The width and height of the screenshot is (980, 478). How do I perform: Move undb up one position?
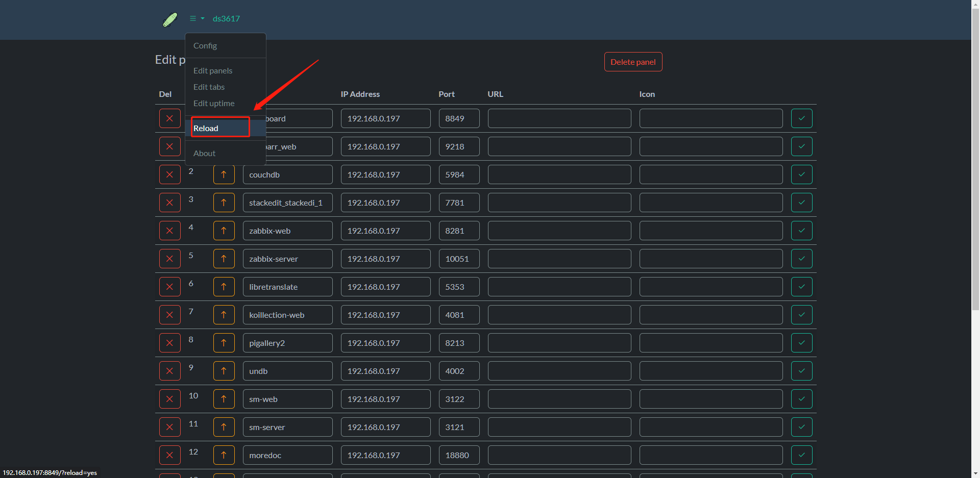pyautogui.click(x=224, y=371)
